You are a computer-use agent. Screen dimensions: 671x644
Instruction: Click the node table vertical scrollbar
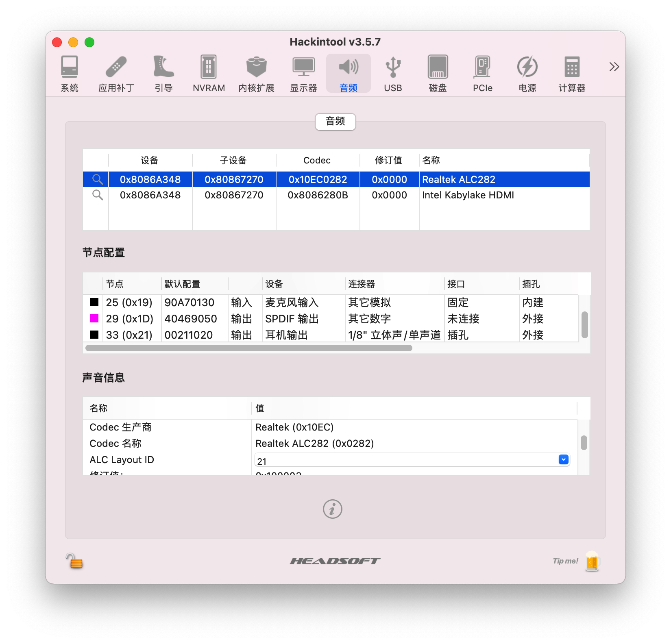coord(585,325)
